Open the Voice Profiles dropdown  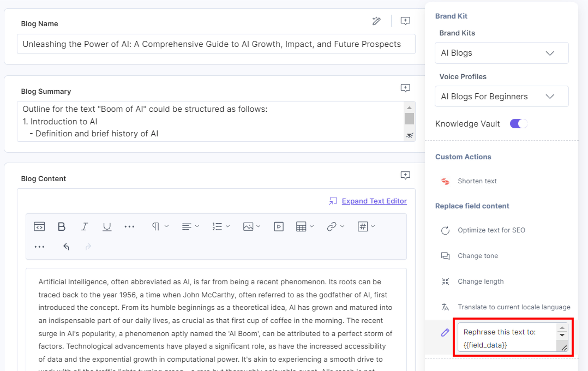coord(501,97)
